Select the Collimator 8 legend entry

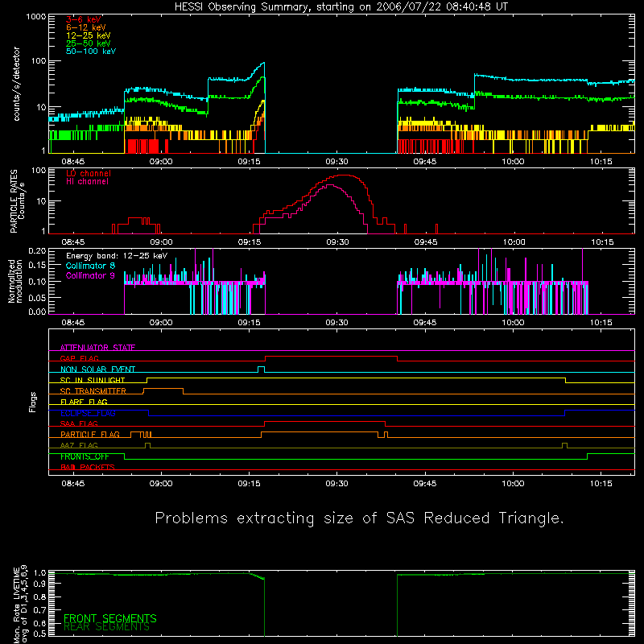[x=90, y=266]
